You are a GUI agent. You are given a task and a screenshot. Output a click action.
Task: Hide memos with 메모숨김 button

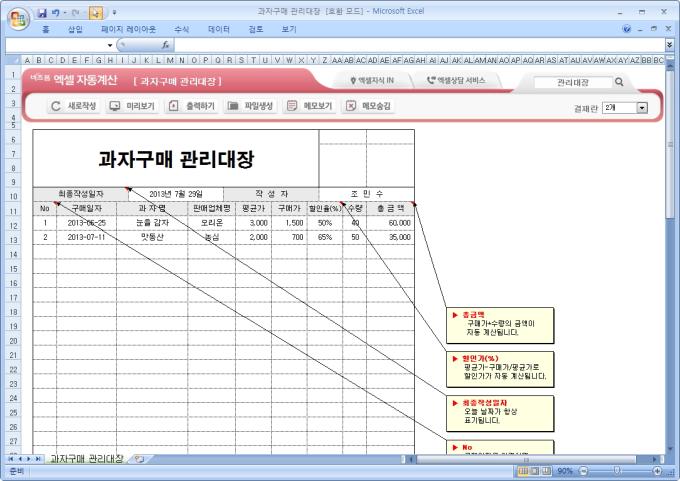368,106
